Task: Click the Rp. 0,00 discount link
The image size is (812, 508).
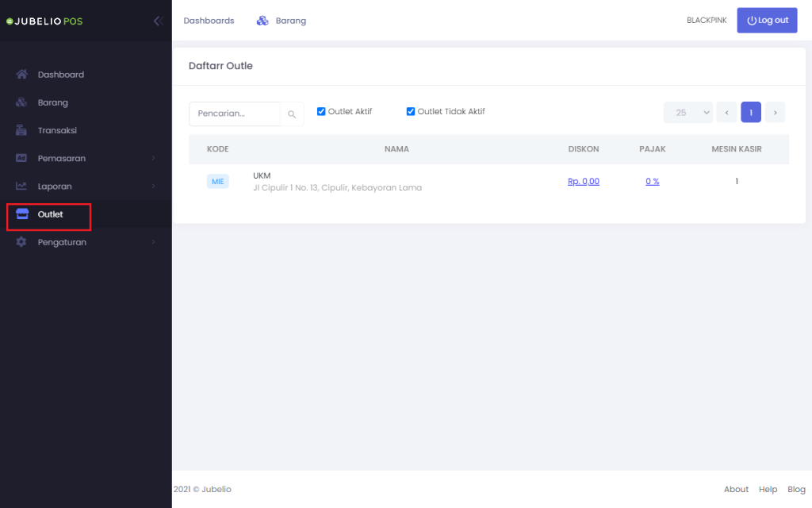Action: tap(583, 182)
